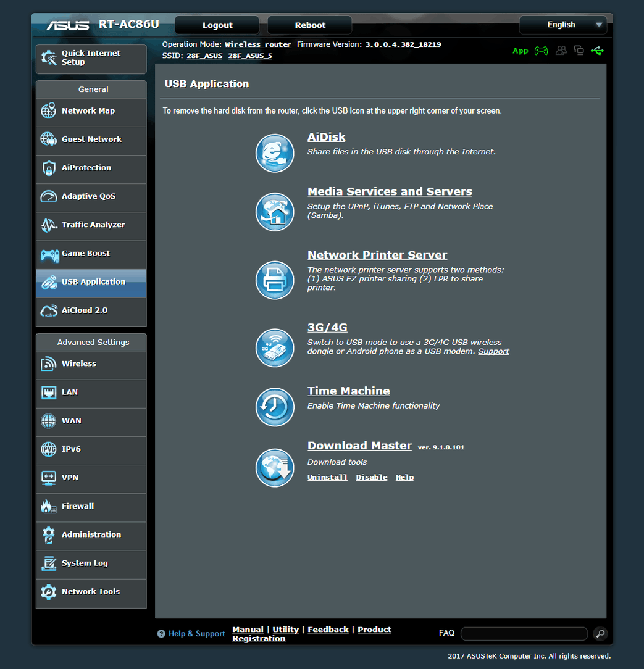Click Uninstall under Download Master
The image size is (644, 669).
click(327, 477)
